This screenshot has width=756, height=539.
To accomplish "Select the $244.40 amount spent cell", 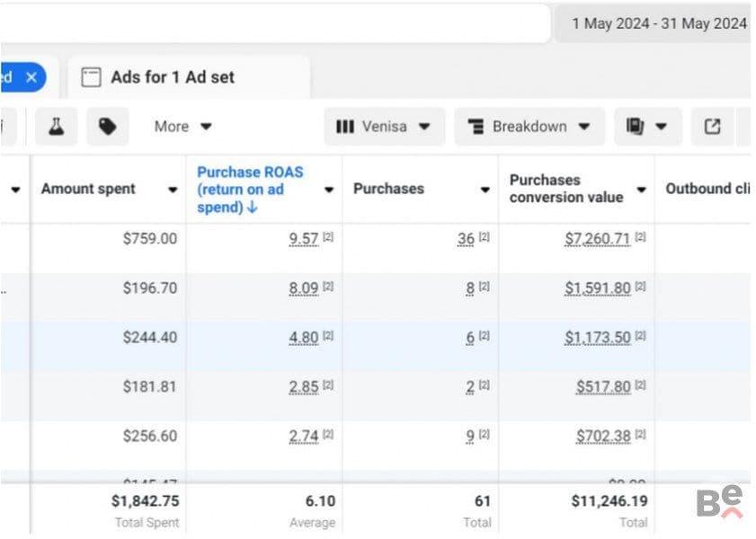I will pyautogui.click(x=150, y=337).
